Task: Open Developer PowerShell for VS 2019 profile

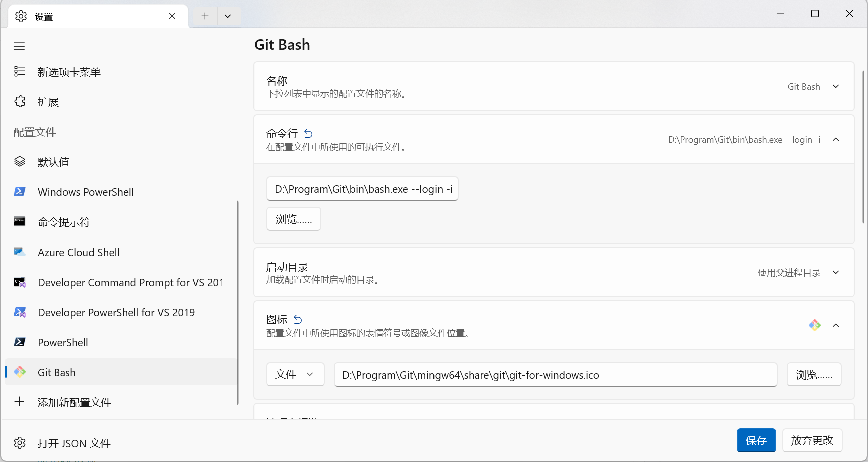Action: tap(121, 312)
